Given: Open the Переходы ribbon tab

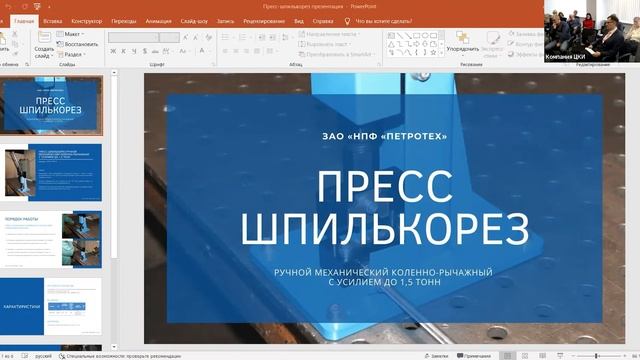Looking at the screenshot, I should (x=124, y=21).
